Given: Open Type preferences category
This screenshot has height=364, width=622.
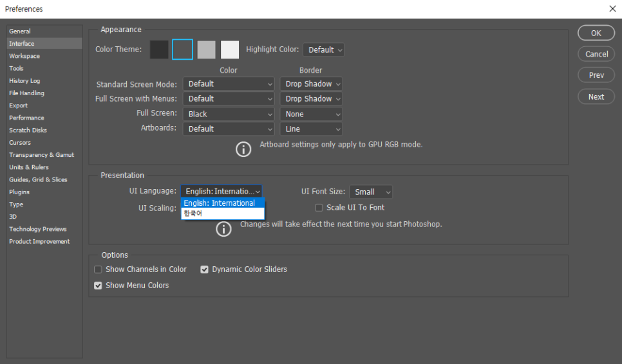Looking at the screenshot, I should pos(44,205).
